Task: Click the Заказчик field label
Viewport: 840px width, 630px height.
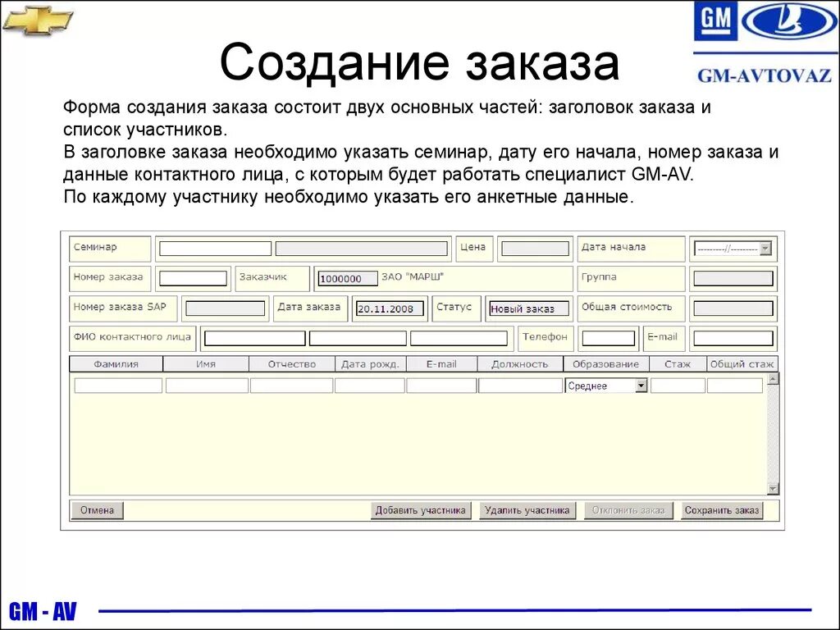Action: tap(263, 277)
